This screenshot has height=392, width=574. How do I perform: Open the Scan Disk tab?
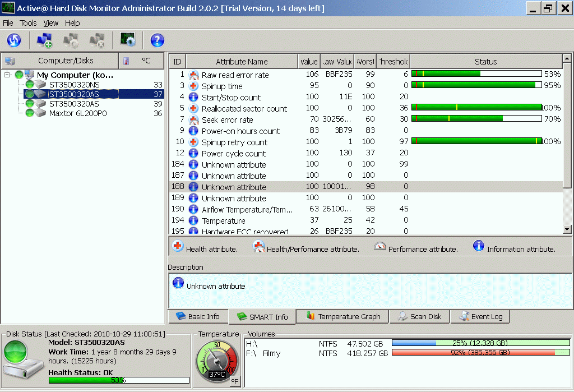point(419,316)
